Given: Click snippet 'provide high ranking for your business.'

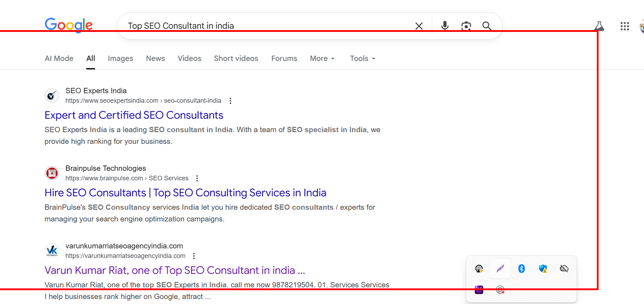Looking at the screenshot, I should coord(108,141).
